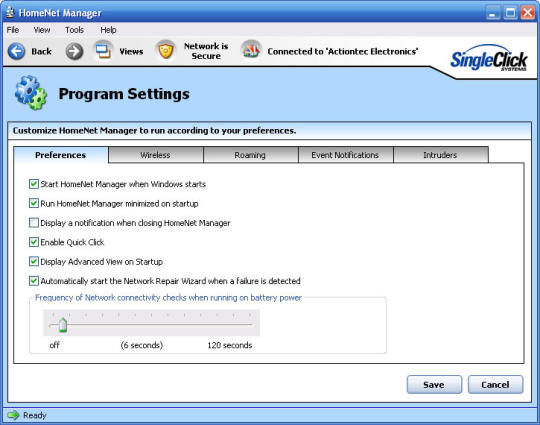Open the View menu

tap(42, 30)
